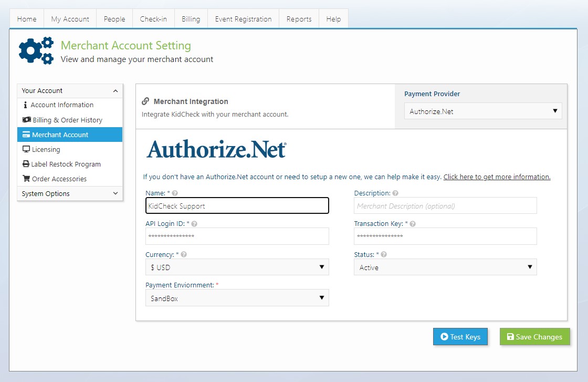Open the Help tab
The width and height of the screenshot is (588, 382).
pos(333,19)
